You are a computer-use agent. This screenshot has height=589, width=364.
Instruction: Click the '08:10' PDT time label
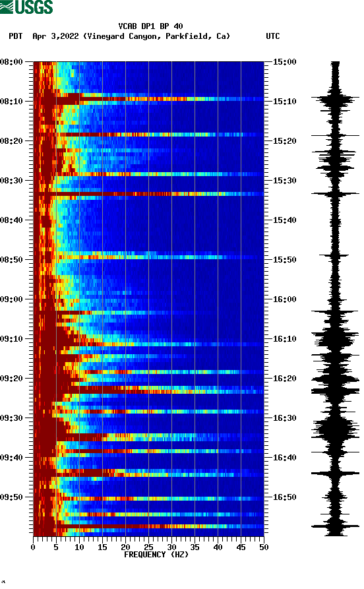coord(12,102)
